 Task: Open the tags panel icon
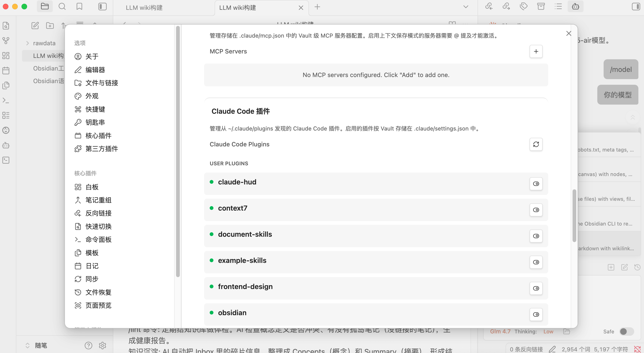524,7
